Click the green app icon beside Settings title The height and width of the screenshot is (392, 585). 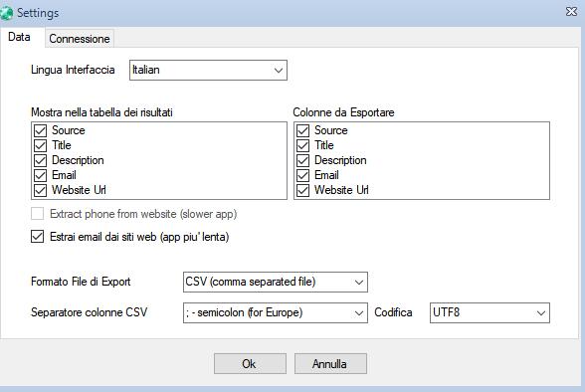point(6,13)
